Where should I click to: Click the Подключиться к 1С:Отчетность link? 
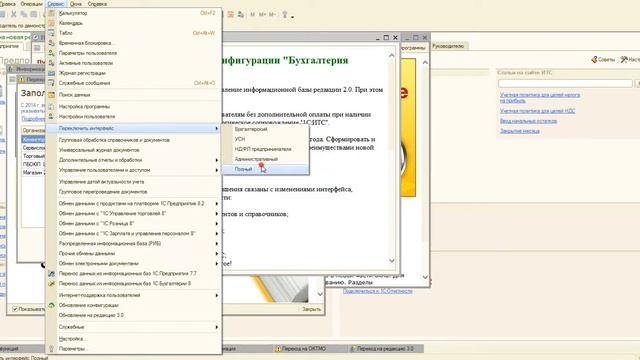pyautogui.click(x=378, y=291)
